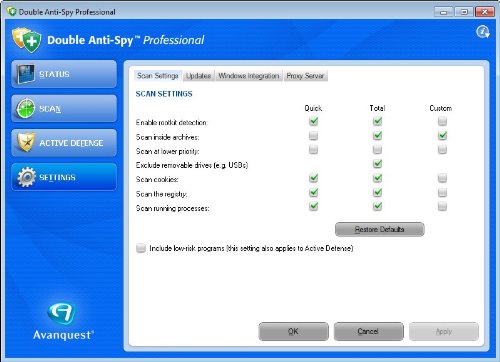The width and height of the screenshot is (500, 362).
Task: Enable rootkit detection for Custom scan
Action: click(442, 121)
